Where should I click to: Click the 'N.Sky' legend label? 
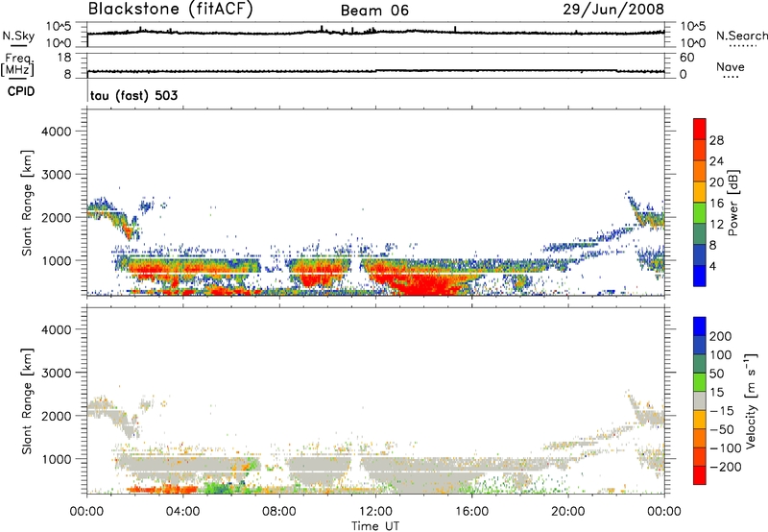pos(18,36)
